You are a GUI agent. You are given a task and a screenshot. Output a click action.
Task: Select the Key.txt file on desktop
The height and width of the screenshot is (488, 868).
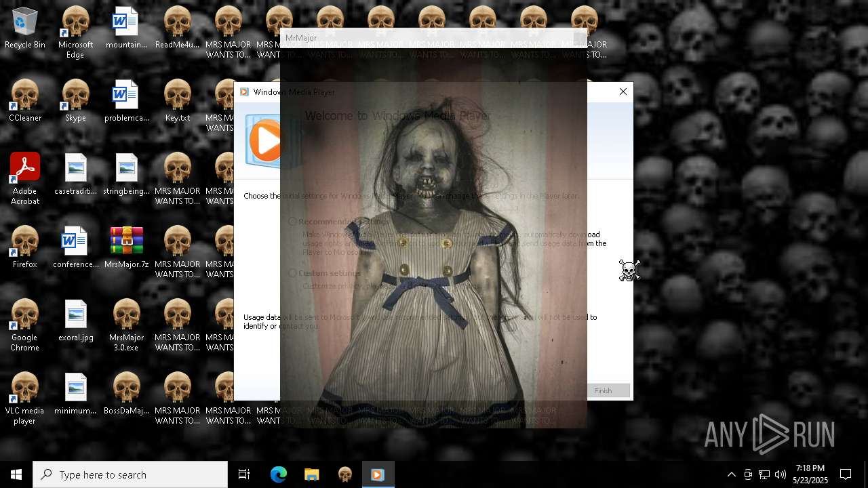point(177,102)
